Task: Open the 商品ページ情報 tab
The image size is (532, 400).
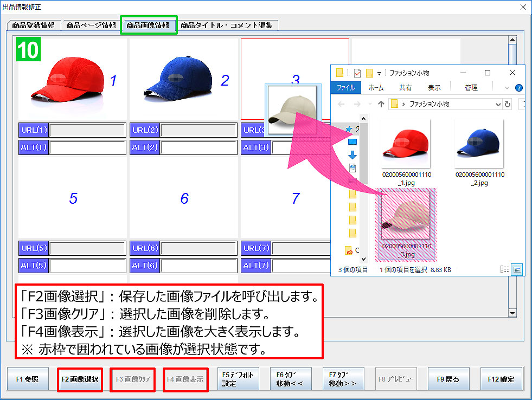Action: [x=91, y=25]
